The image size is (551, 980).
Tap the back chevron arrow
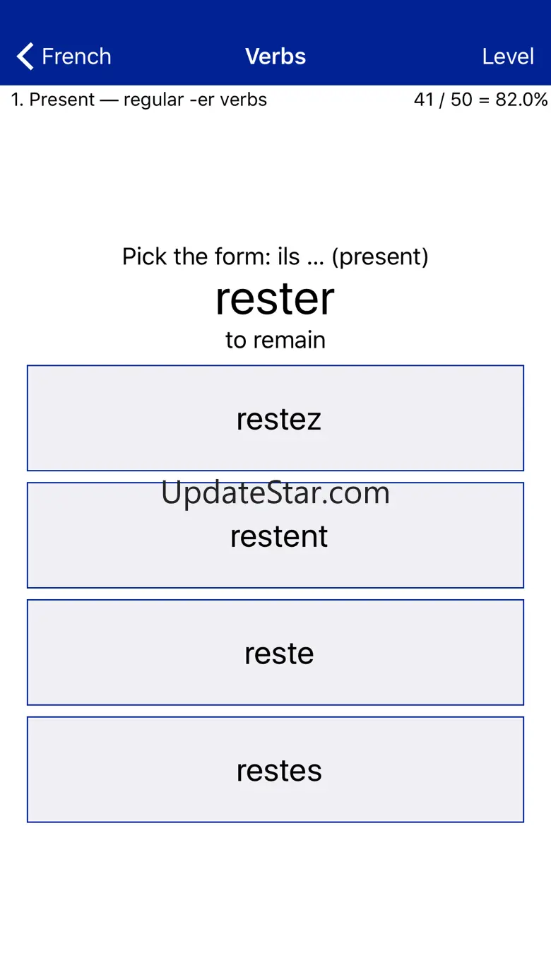coord(25,57)
